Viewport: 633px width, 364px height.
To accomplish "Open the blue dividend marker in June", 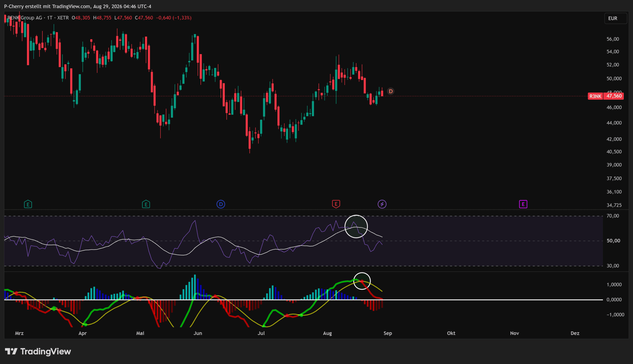I will 221,204.
